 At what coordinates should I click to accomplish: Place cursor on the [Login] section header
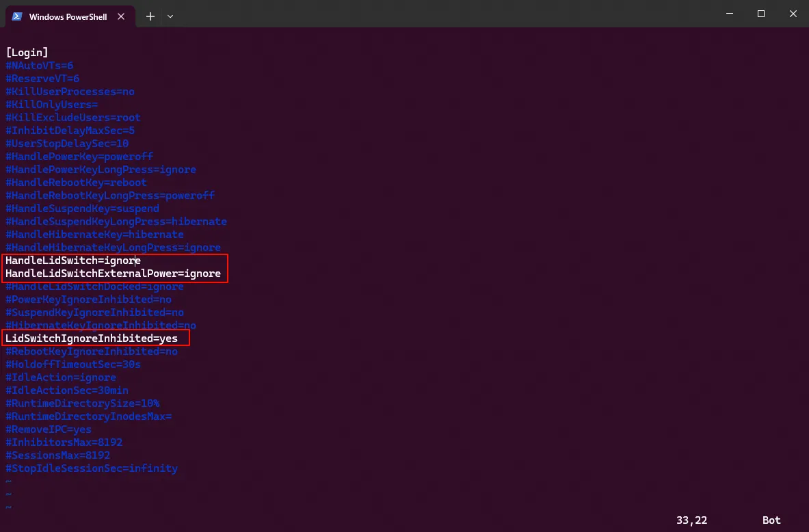tap(27, 52)
